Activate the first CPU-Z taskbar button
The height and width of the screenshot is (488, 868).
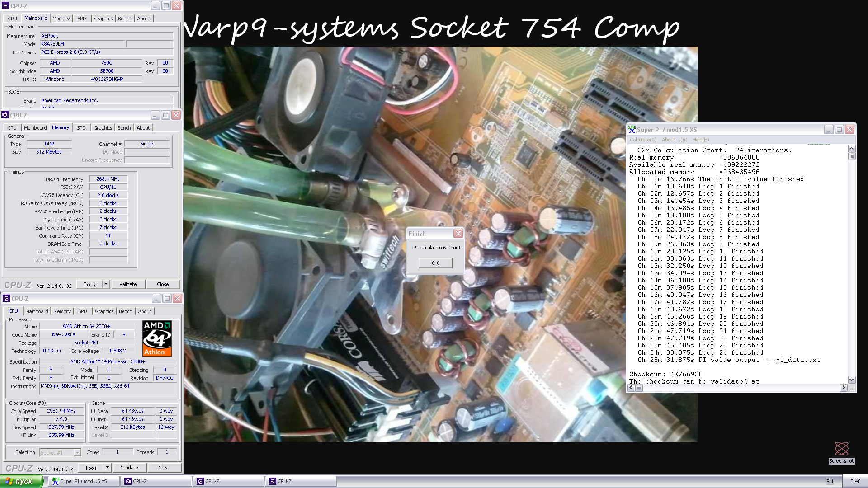click(156, 481)
